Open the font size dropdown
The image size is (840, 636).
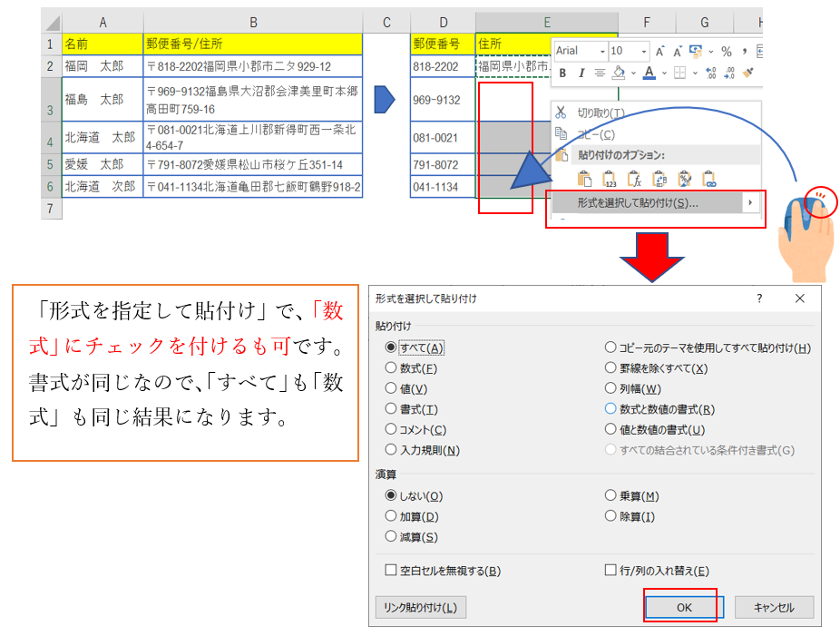tap(643, 52)
